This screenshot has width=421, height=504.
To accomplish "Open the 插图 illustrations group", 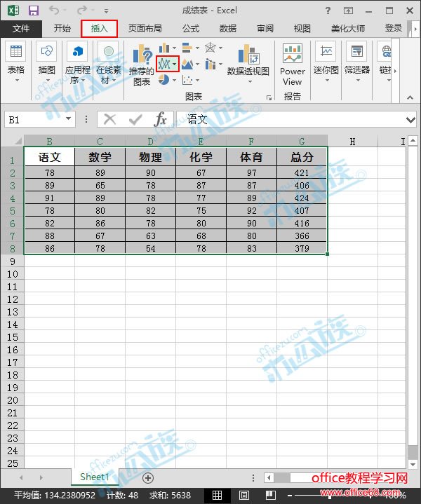I will 47,62.
